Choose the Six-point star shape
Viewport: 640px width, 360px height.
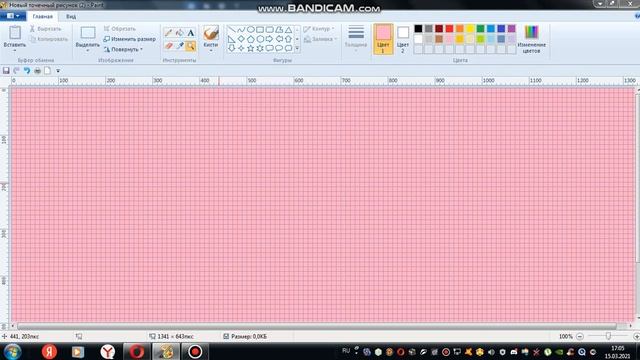[260, 48]
